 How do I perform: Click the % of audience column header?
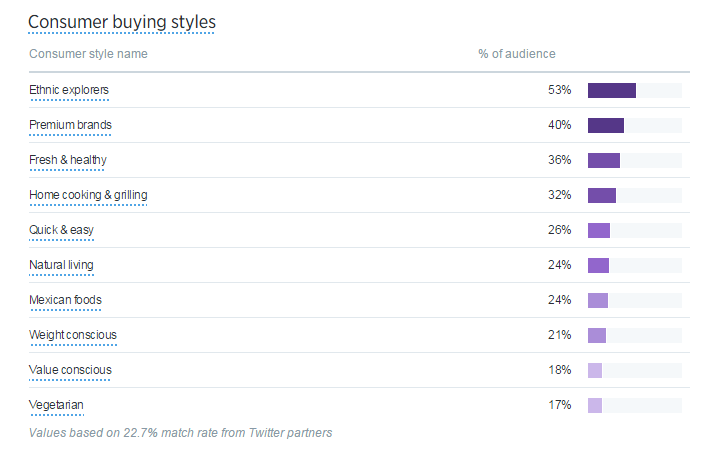pos(516,54)
